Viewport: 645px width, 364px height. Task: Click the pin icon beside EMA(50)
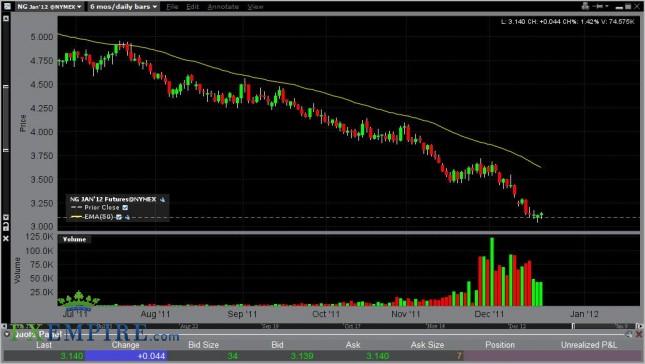pyautogui.click(x=127, y=217)
